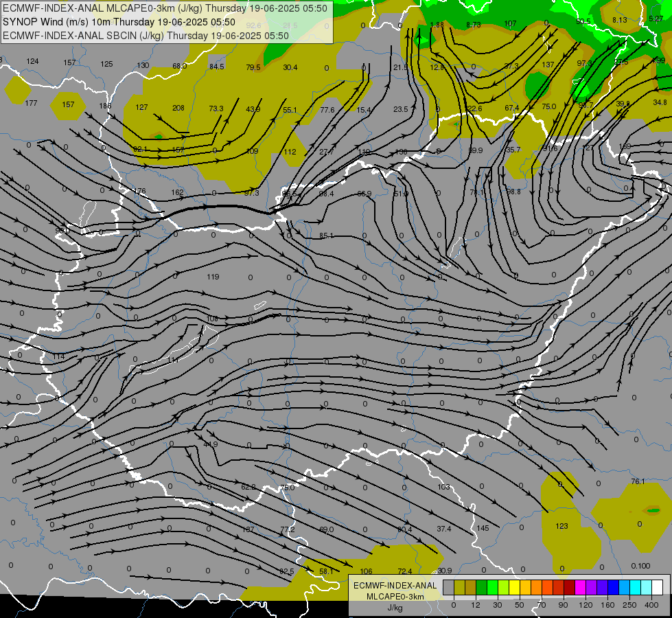Click the 1.88 value on the map

click(x=437, y=25)
